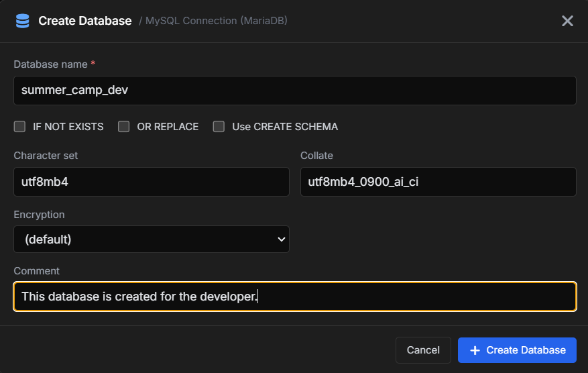Screen dimensions: 588x373
Task: Click the Character set label
Action: 46,156
